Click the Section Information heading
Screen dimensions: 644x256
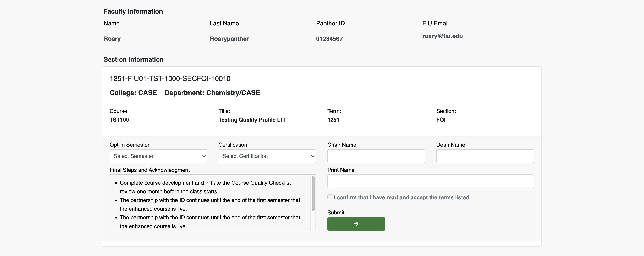click(x=134, y=59)
